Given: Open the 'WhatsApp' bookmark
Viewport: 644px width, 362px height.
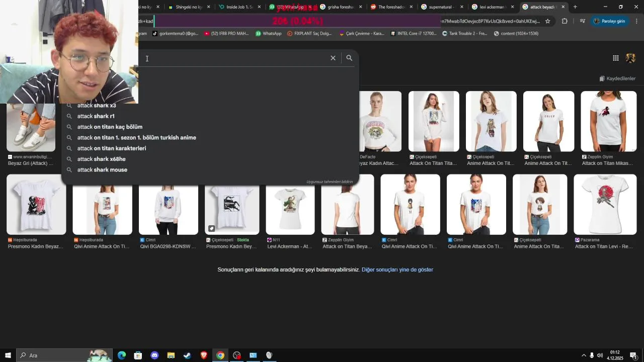Looking at the screenshot, I should click(269, 34).
